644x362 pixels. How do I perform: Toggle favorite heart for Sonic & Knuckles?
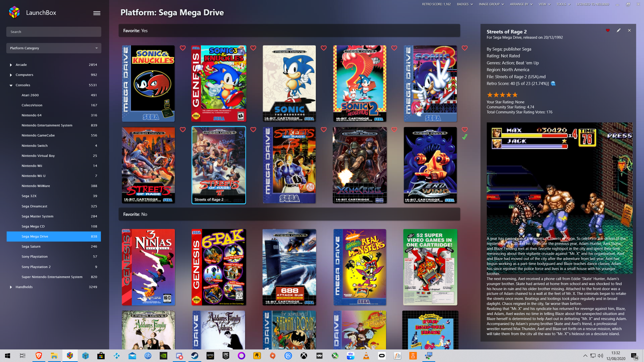pyautogui.click(x=183, y=48)
